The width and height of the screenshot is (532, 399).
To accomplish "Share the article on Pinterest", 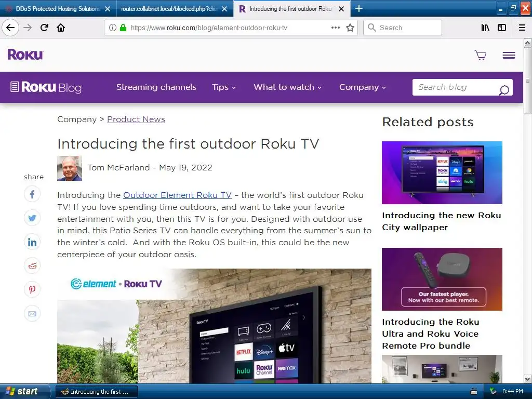I will point(32,289).
